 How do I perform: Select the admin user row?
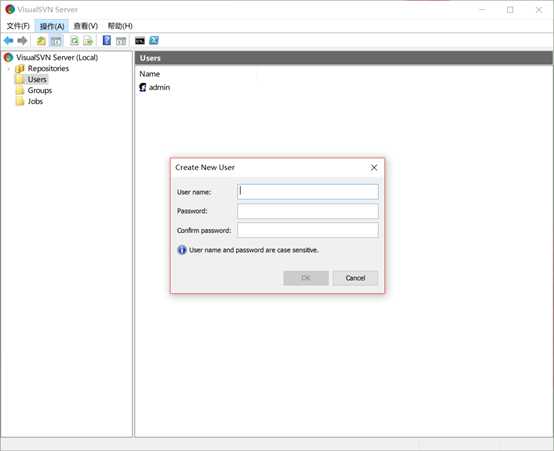point(155,87)
